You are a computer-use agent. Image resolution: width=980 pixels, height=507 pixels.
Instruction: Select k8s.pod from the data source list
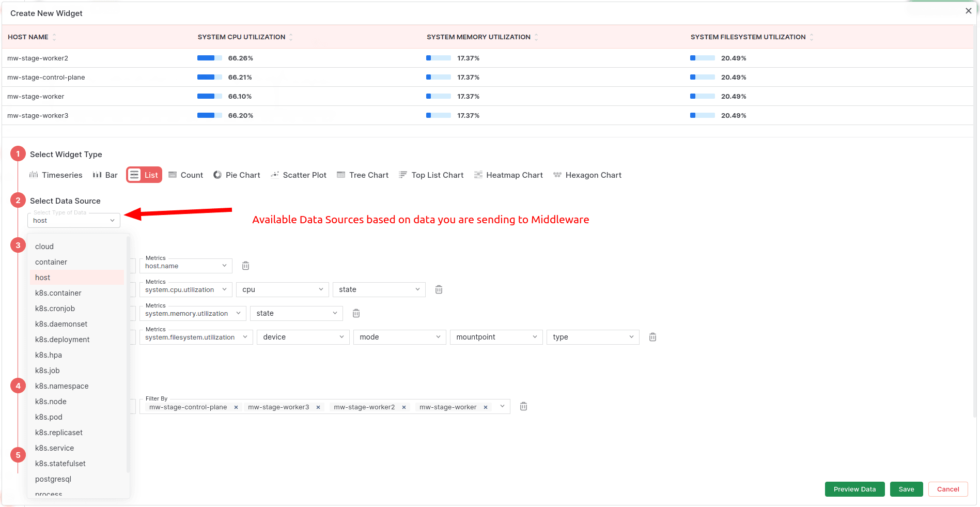point(48,417)
